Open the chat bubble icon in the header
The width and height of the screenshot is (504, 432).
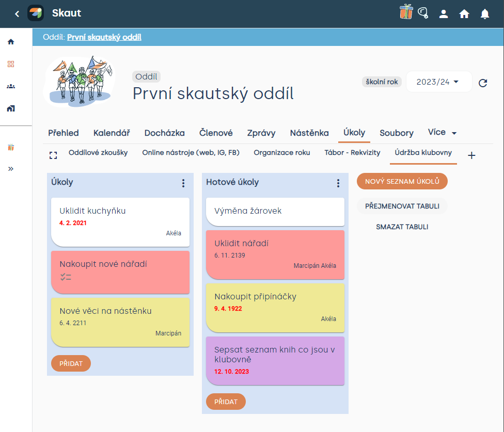423,13
